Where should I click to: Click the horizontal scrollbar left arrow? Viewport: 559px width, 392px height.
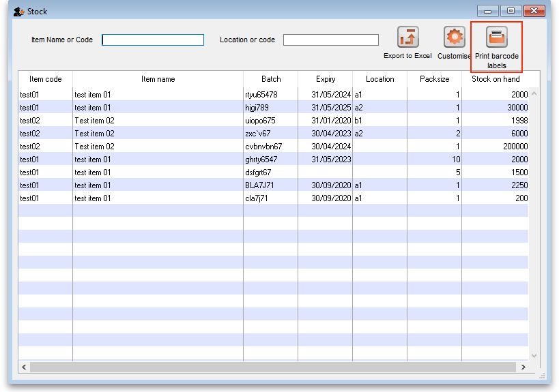click(24, 367)
